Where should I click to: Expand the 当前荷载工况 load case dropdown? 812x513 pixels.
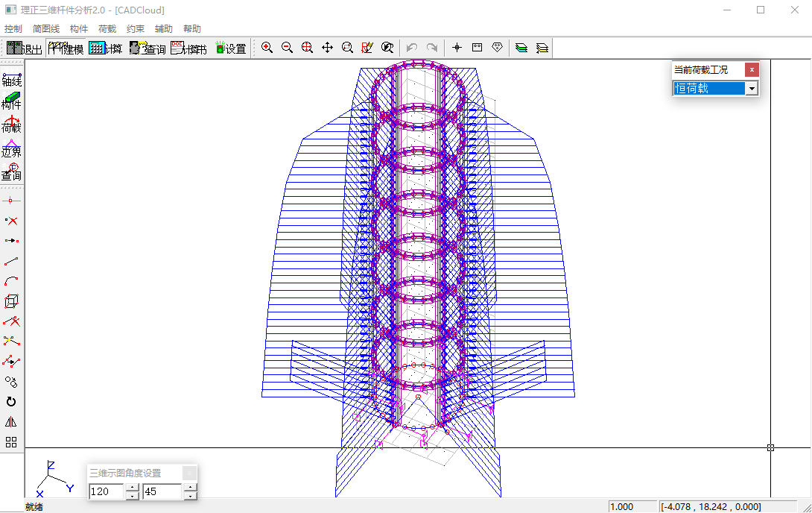click(x=752, y=89)
